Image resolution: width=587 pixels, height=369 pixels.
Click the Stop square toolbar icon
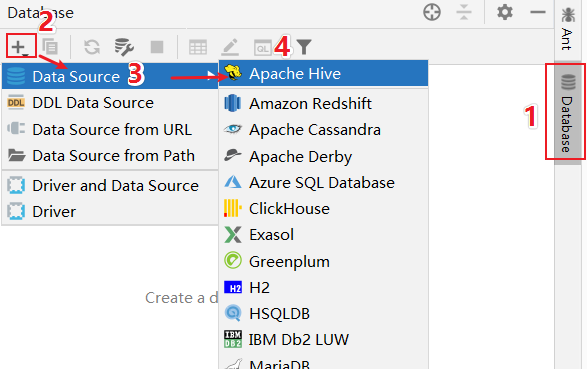click(x=157, y=47)
